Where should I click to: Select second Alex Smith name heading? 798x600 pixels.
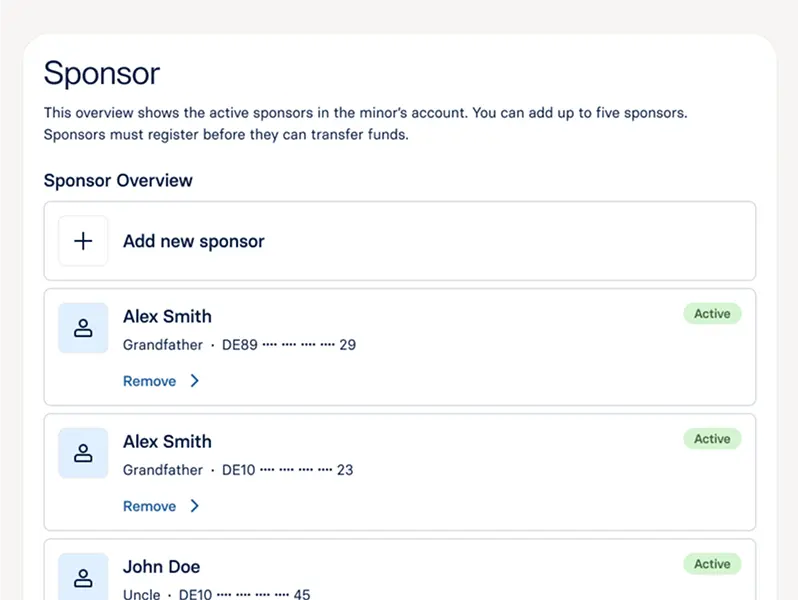click(167, 441)
